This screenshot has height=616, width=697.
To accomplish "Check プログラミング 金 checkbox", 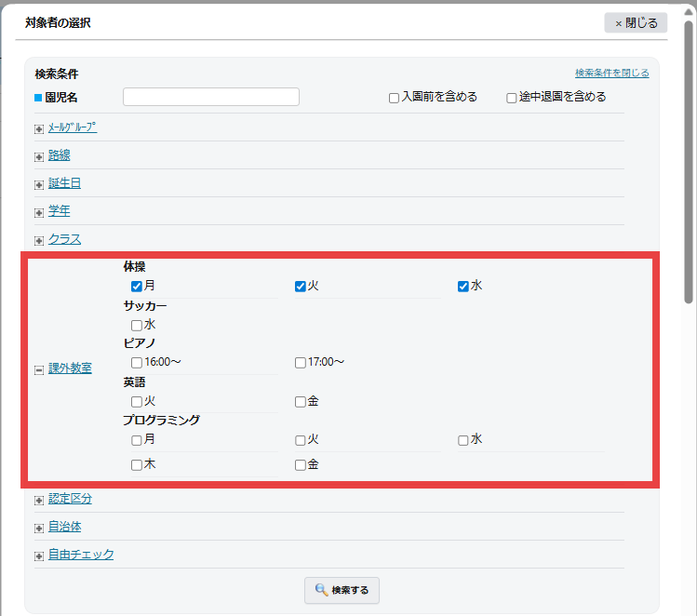I will [x=300, y=465].
